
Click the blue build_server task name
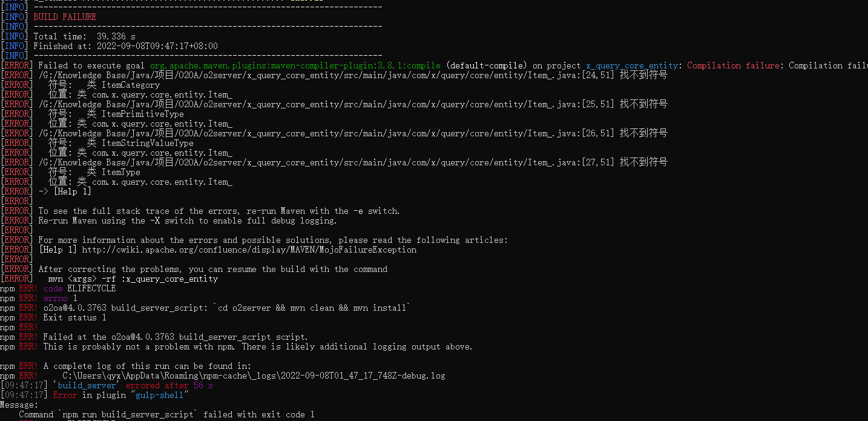(87, 385)
